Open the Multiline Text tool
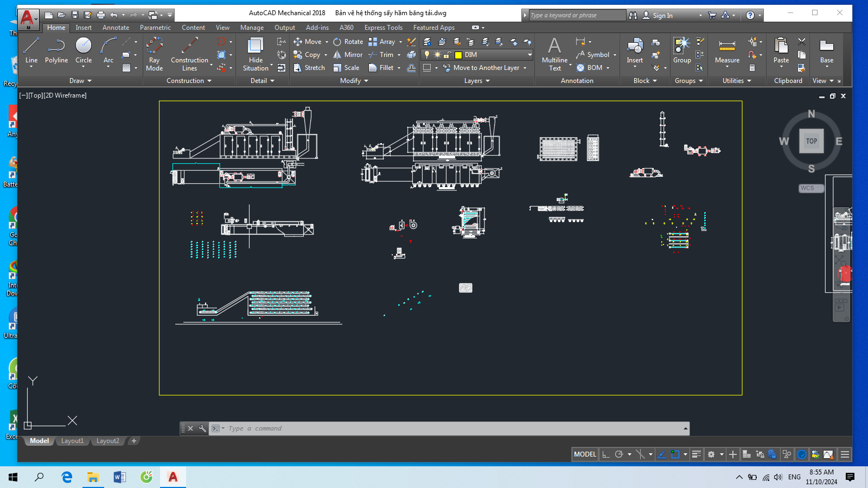The height and width of the screenshot is (488, 868). (554, 54)
